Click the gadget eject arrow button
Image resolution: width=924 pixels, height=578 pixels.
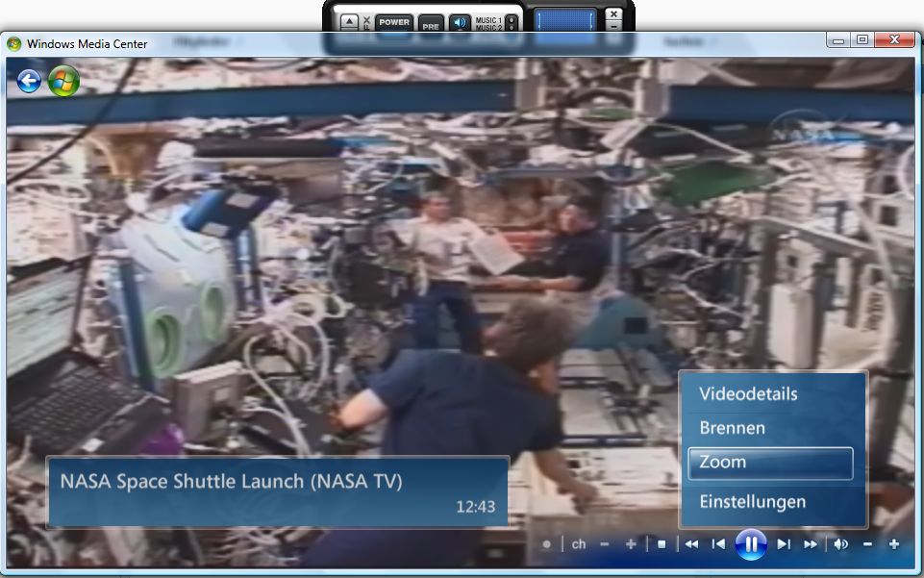(349, 22)
